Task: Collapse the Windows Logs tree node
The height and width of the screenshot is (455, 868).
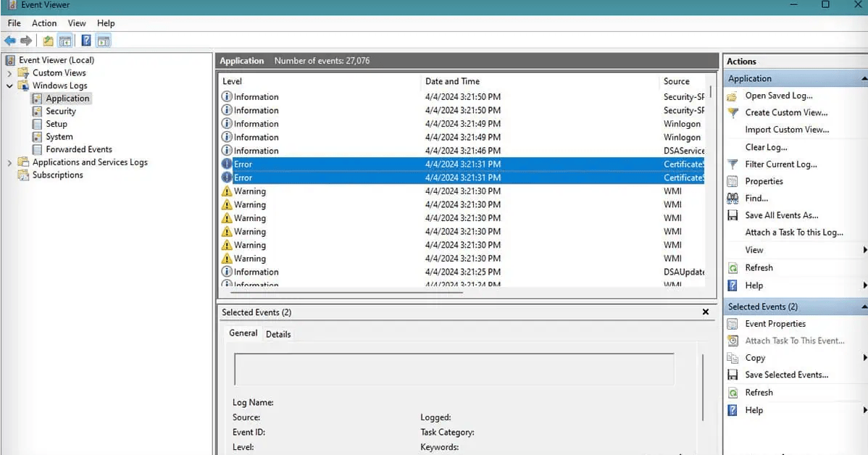Action: pos(9,86)
